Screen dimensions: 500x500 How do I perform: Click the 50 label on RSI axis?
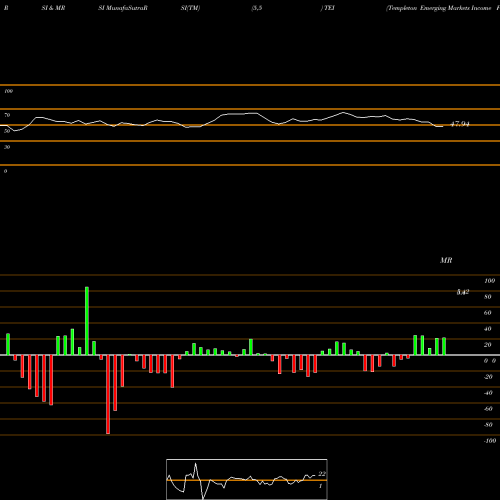click(x=7, y=131)
